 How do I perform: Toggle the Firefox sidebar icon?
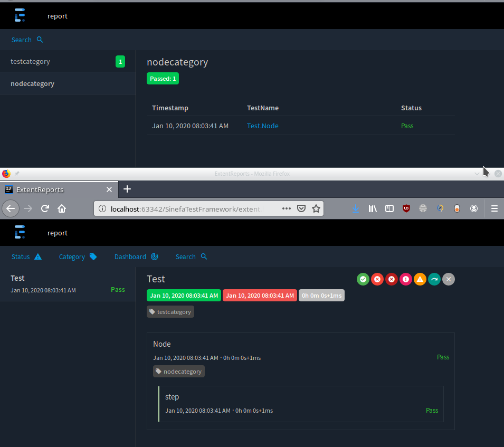[x=389, y=208]
